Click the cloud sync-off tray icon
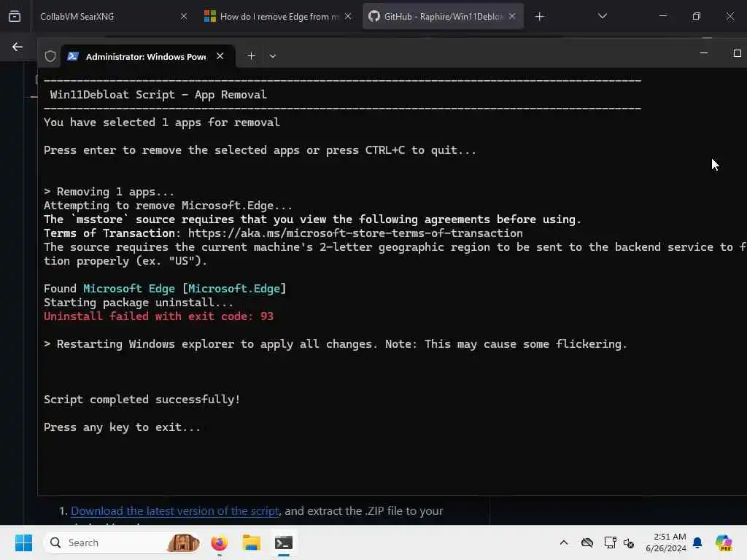Image resolution: width=747 pixels, height=560 pixels. 587,542
